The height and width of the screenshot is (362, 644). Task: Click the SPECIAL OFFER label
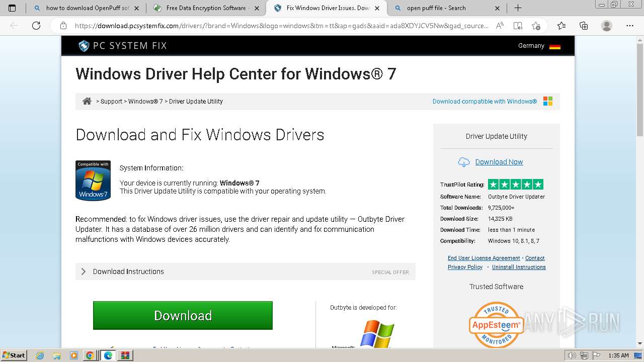point(390,272)
